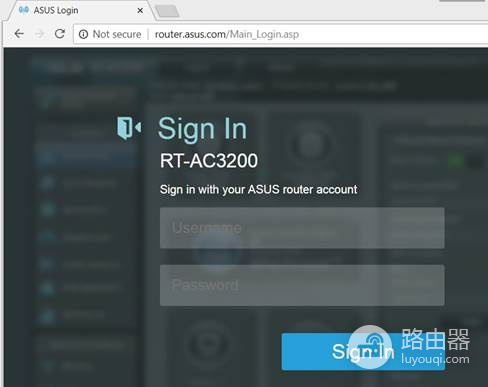Click the Username input field

(x=302, y=228)
